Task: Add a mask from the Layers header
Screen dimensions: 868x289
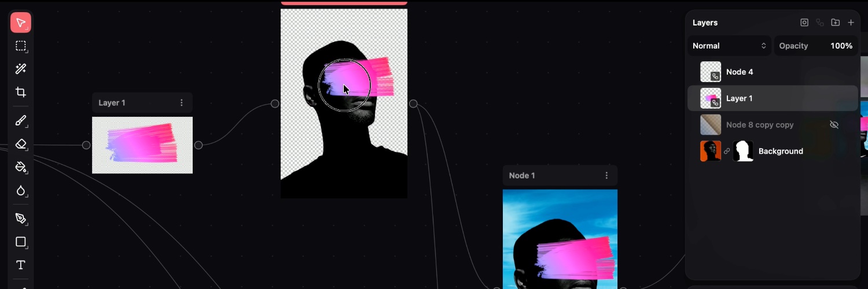Action: pos(804,23)
